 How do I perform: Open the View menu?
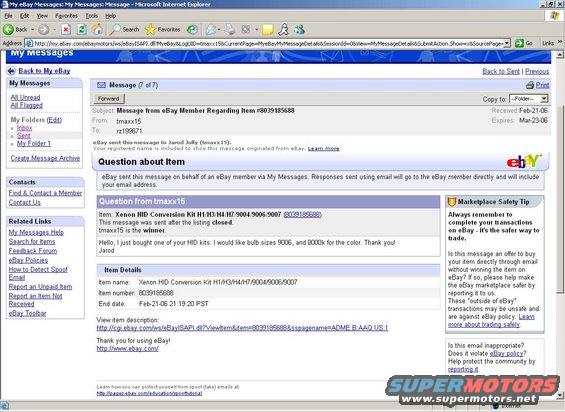coord(42,16)
